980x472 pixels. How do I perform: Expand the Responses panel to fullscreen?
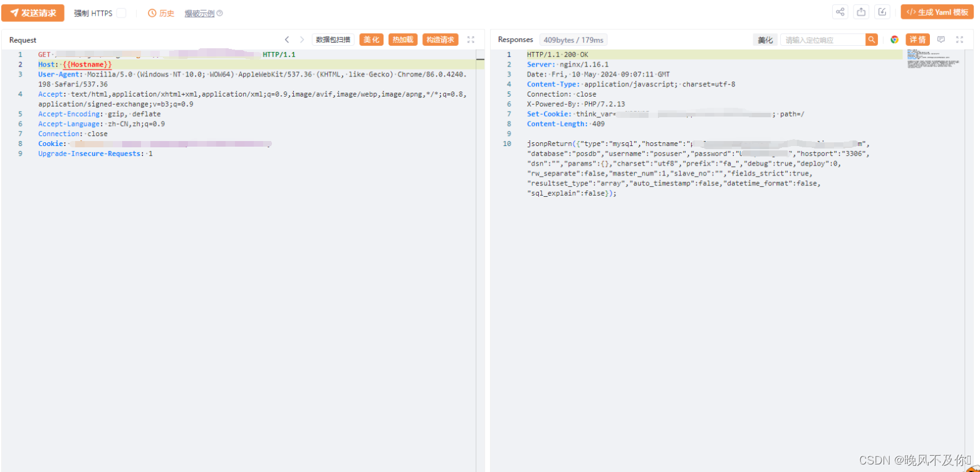tap(959, 39)
